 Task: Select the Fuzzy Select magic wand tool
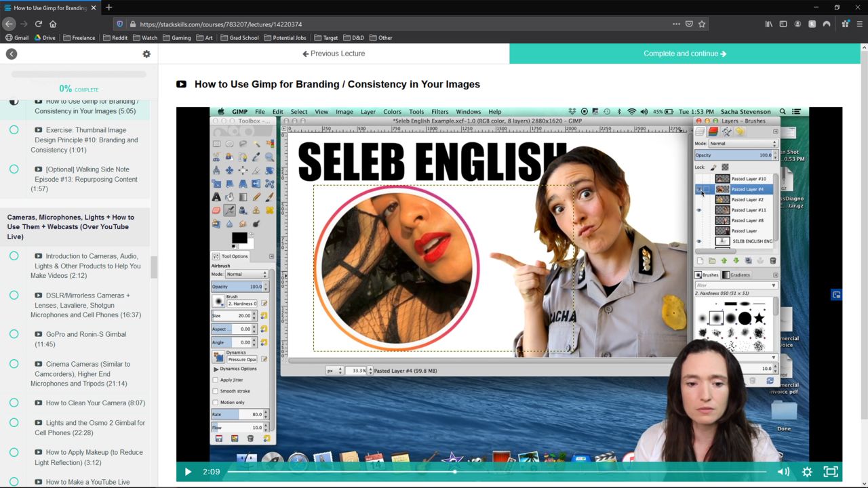256,144
